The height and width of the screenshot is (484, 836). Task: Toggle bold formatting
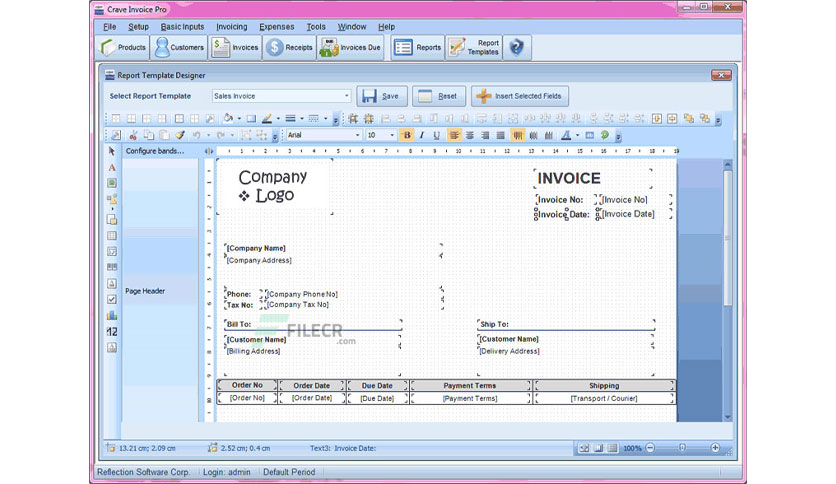(x=407, y=135)
